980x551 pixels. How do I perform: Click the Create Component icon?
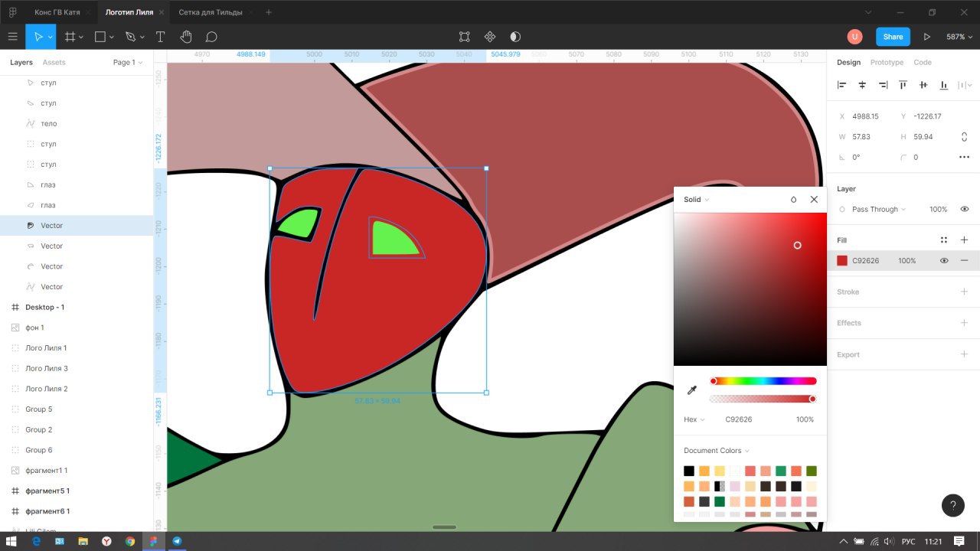490,37
